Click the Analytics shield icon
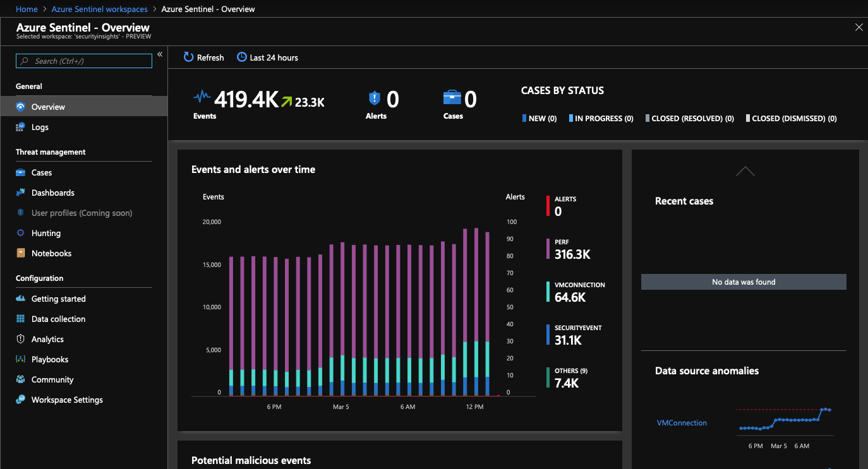Viewport: 868px width, 469px height. [20, 339]
